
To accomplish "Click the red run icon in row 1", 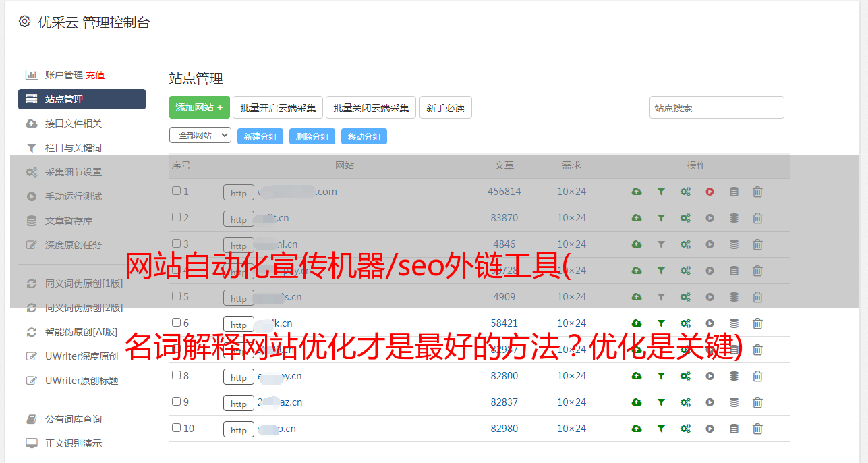I will click(x=710, y=192).
